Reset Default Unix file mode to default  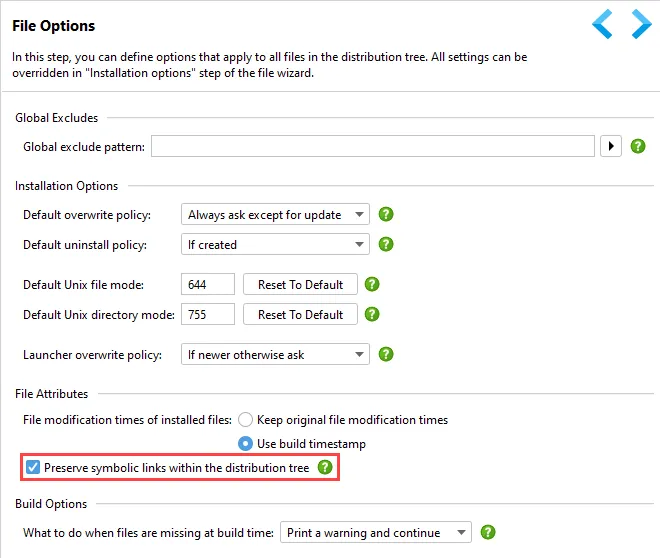[300, 284]
